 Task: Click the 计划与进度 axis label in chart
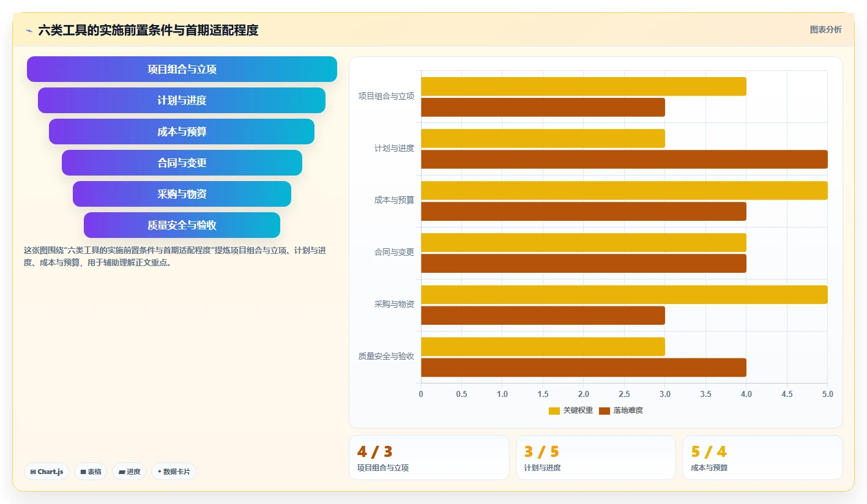(394, 148)
